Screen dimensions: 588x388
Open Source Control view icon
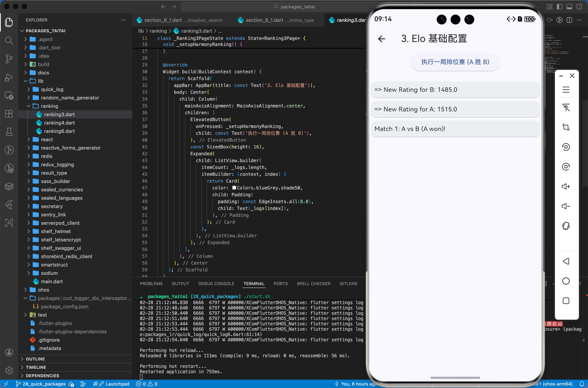click(9, 59)
